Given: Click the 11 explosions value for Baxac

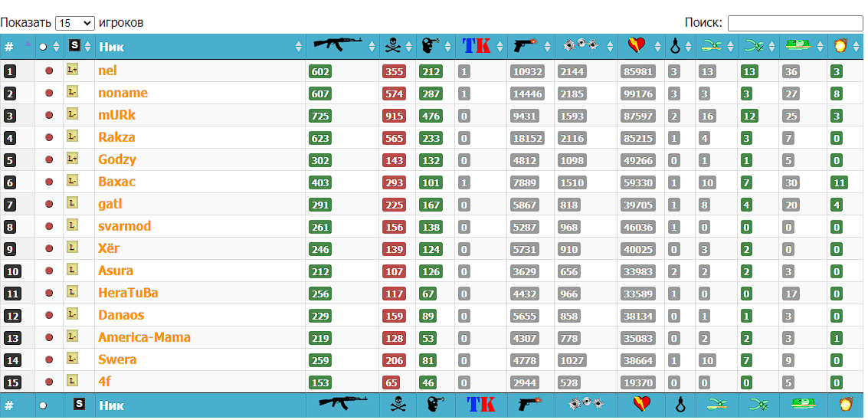Looking at the screenshot, I should 839,182.
